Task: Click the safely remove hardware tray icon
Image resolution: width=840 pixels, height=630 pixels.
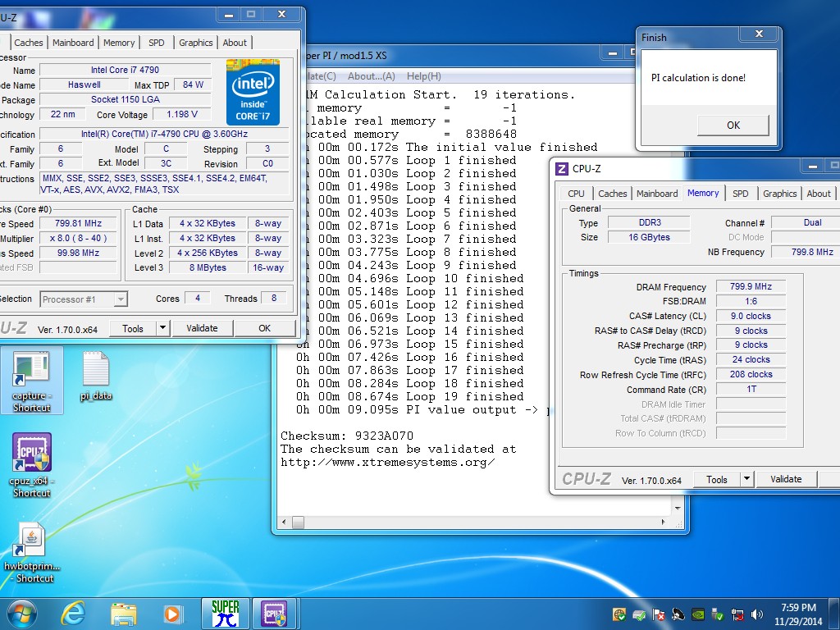Action: click(x=718, y=614)
